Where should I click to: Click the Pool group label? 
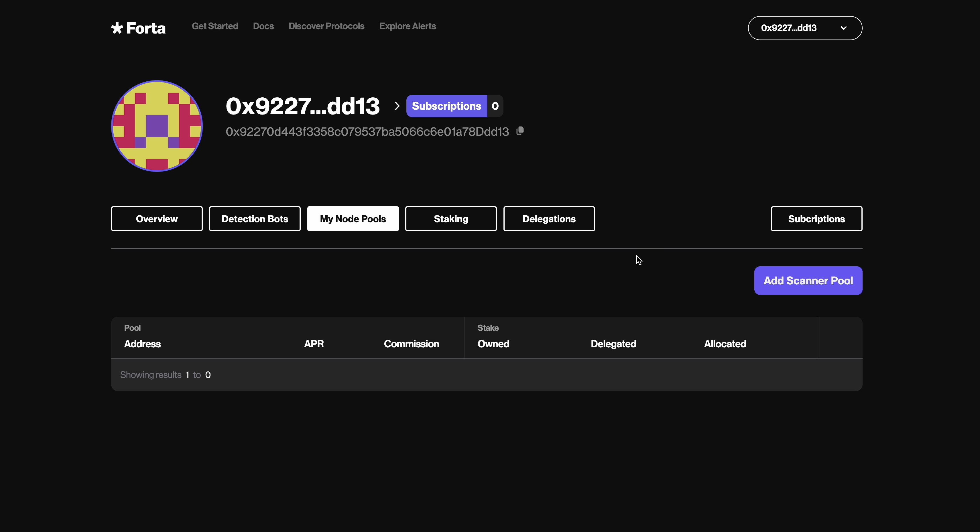pos(132,328)
